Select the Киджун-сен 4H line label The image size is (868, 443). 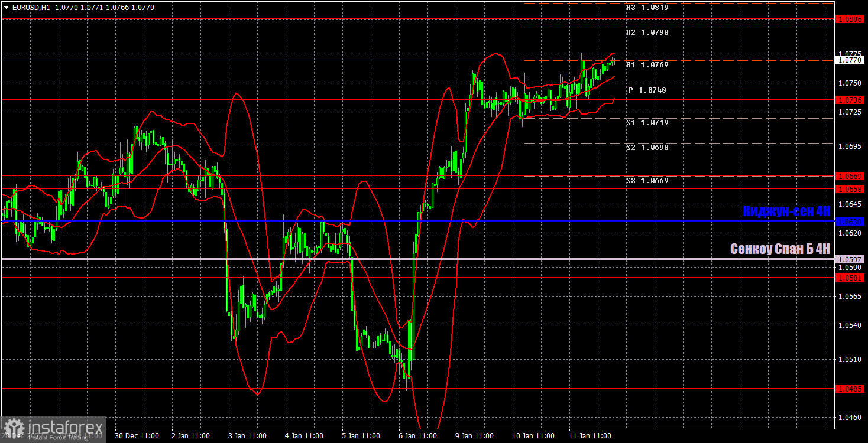pos(786,211)
